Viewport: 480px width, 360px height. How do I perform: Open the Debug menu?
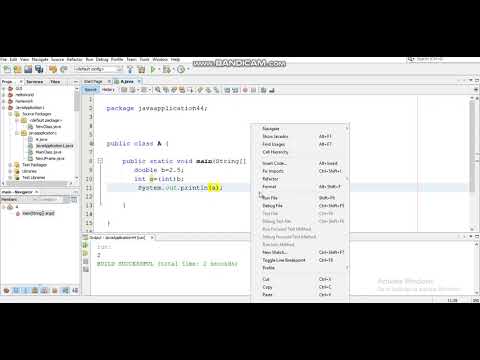(x=102, y=59)
